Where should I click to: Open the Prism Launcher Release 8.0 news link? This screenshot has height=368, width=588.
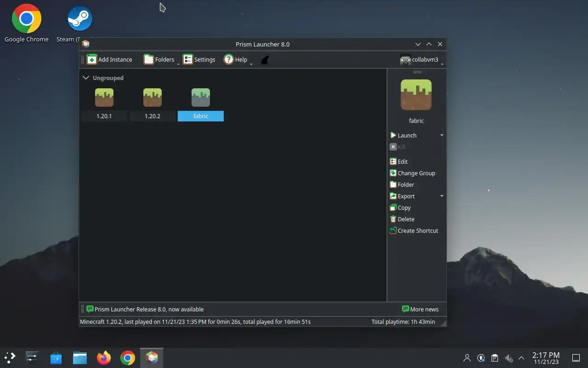click(x=145, y=309)
